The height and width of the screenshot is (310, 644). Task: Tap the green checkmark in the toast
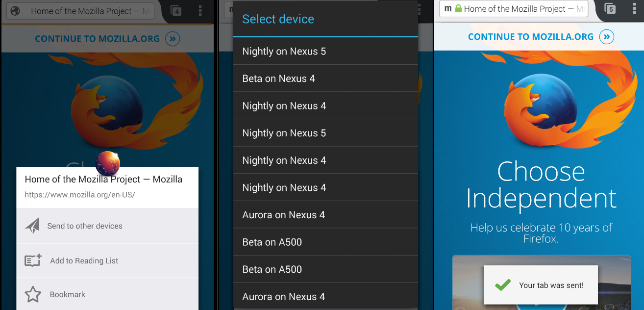click(502, 284)
